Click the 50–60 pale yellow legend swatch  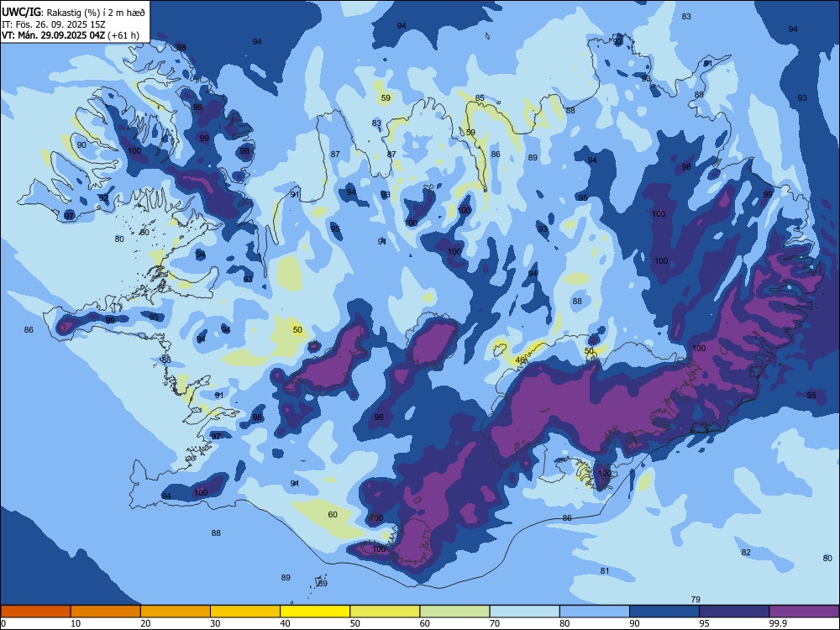385,612
